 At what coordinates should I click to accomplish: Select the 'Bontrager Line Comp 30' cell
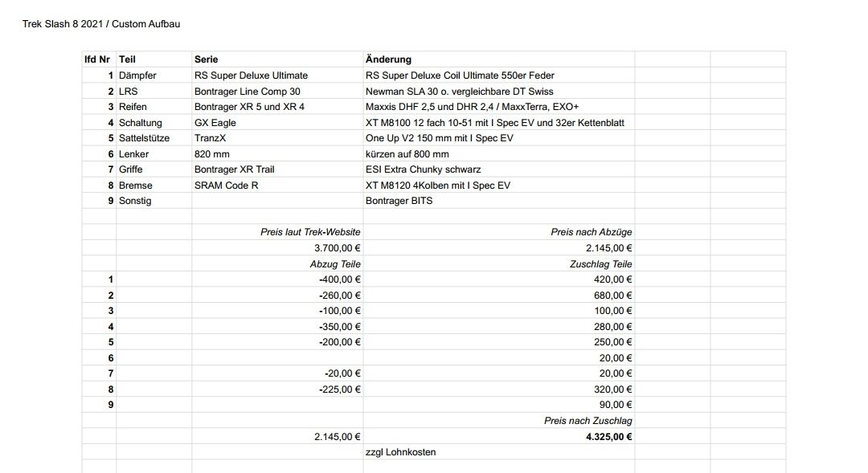pyautogui.click(x=248, y=92)
